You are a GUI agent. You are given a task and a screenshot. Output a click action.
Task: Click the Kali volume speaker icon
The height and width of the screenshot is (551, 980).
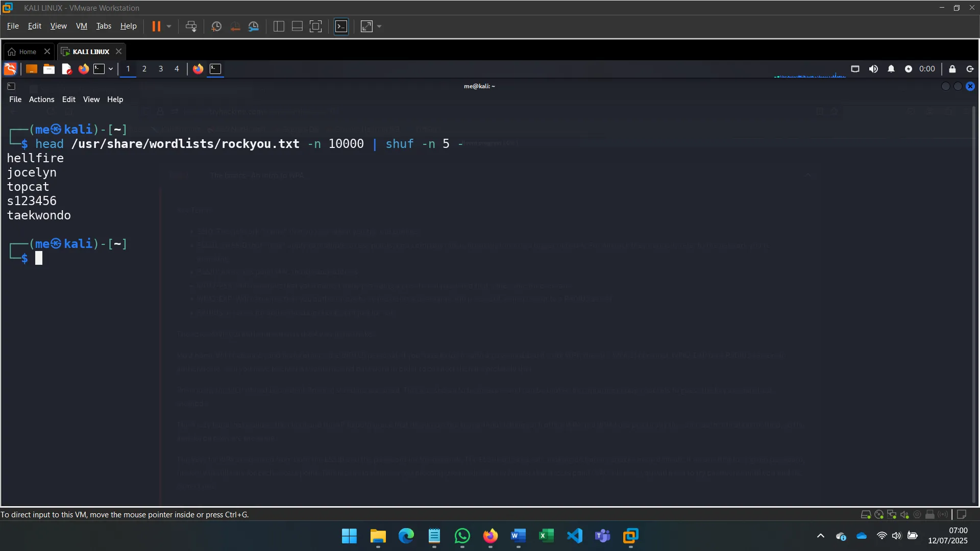(x=873, y=69)
